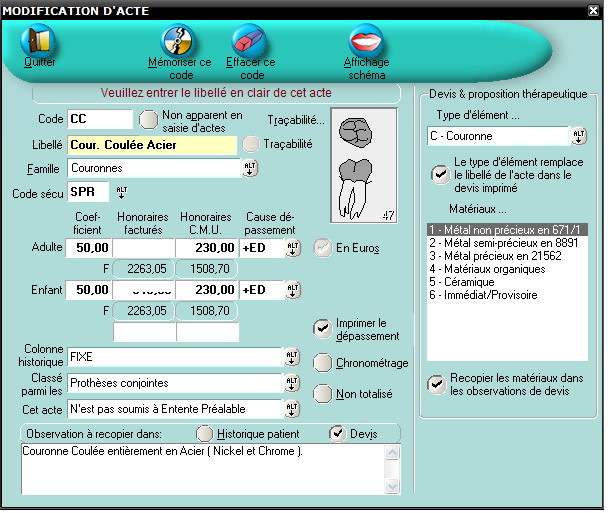
Task: Click the ALT icon next to Code sécu
Action: click(x=122, y=191)
